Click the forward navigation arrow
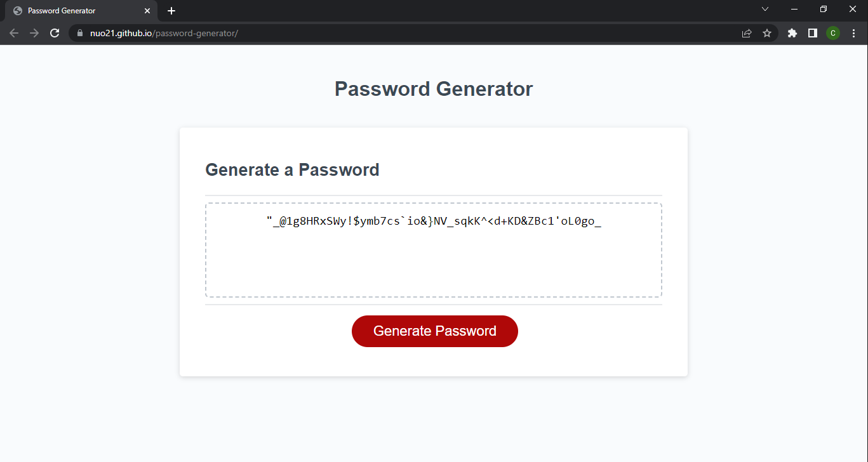This screenshot has width=868, height=462. 34,33
